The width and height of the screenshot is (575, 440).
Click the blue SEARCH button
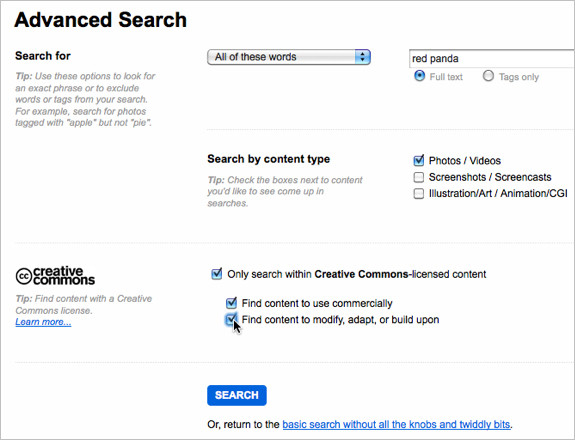pyautogui.click(x=237, y=395)
